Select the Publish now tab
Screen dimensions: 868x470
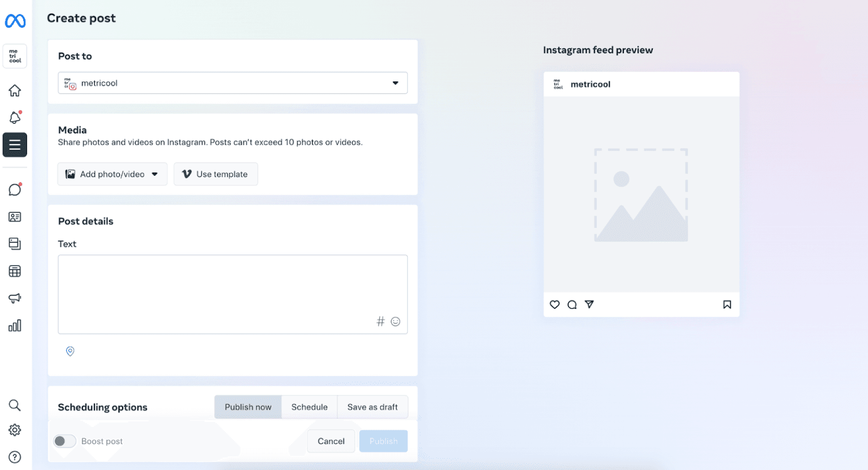[x=248, y=407]
